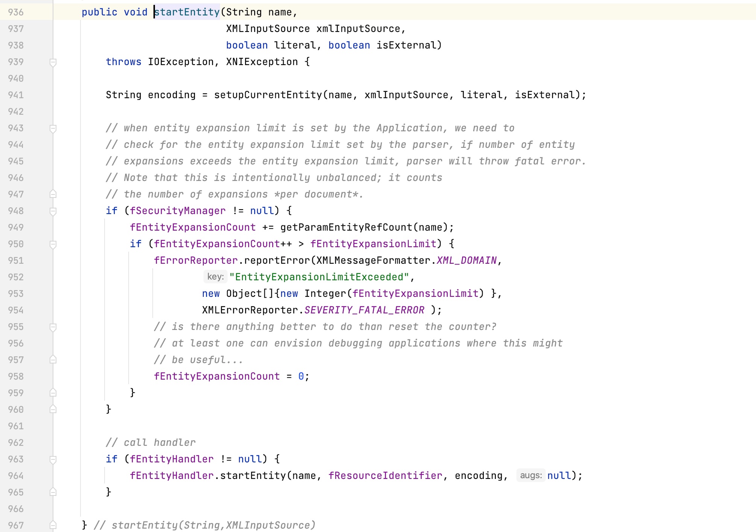This screenshot has height=532, width=756.
Task: Toggle the fold end marker on line 965
Action: click(x=53, y=492)
